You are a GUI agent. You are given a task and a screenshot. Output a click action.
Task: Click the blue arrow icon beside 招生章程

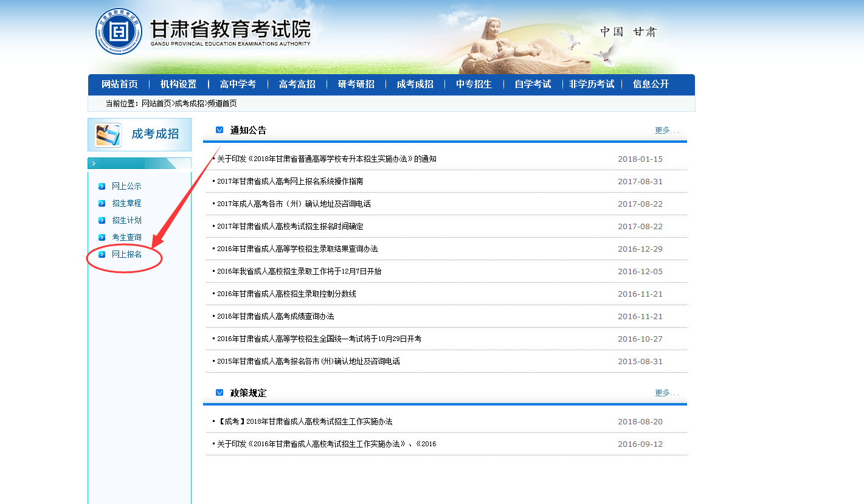[x=102, y=203]
